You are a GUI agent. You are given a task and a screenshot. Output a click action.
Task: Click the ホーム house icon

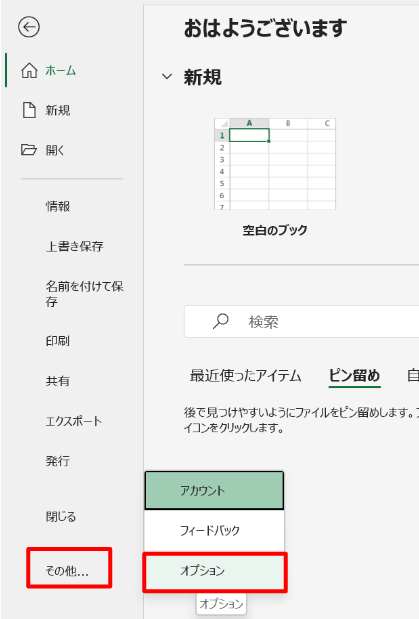click(29, 71)
